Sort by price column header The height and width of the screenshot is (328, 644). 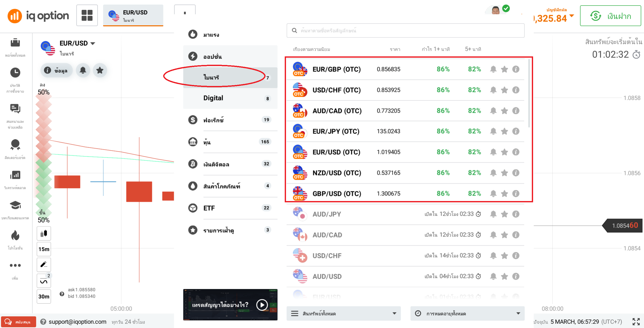click(395, 49)
